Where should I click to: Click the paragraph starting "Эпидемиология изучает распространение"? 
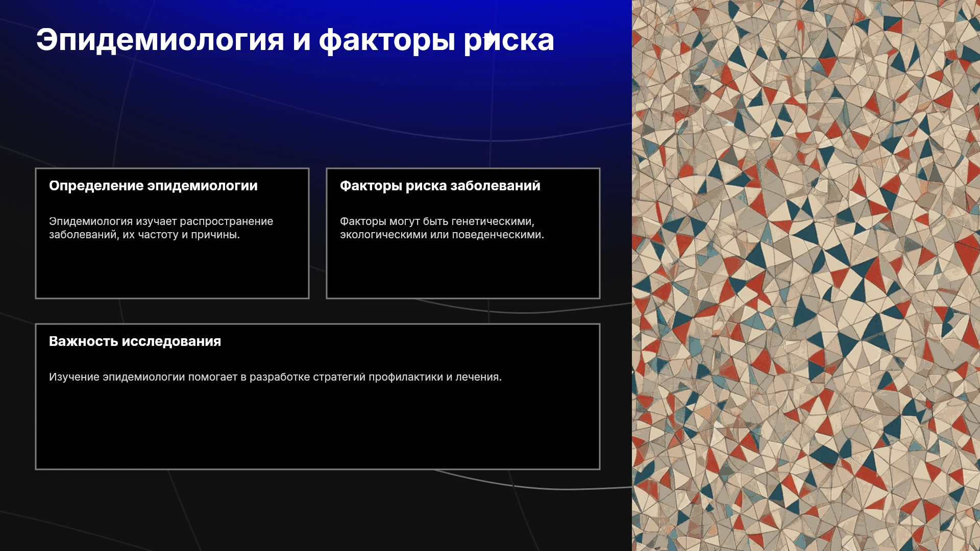click(161, 228)
